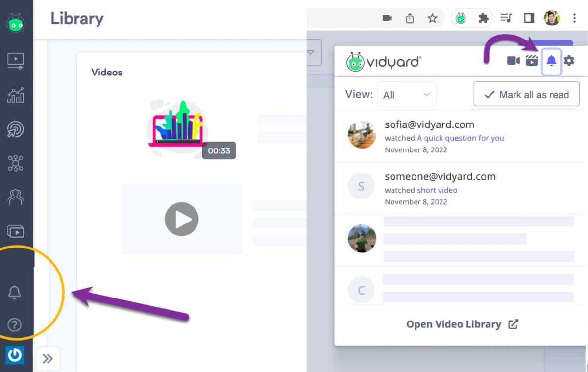Image resolution: width=588 pixels, height=372 pixels.
Task: Click the Videos section heading
Action: [107, 73]
